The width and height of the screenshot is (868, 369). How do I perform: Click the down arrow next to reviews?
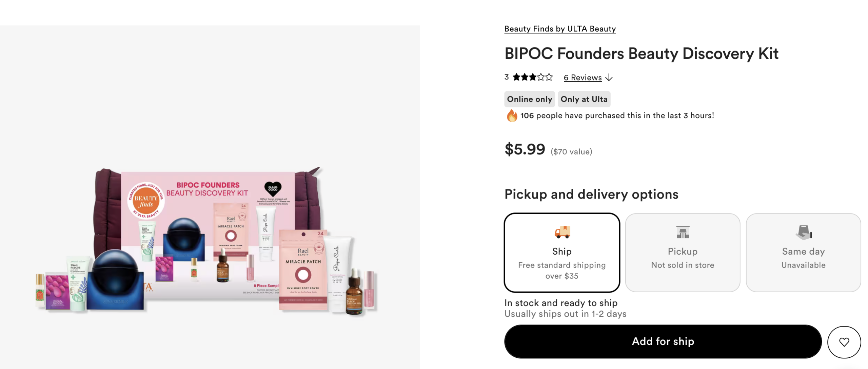point(609,78)
